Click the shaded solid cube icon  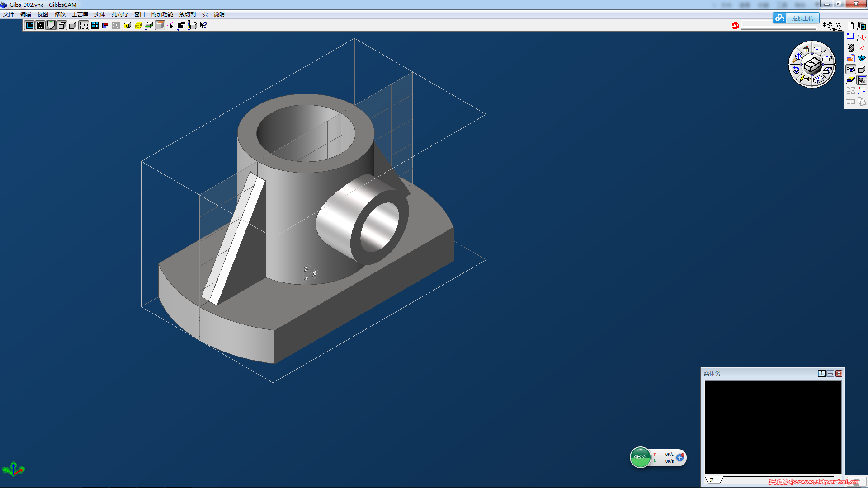[x=73, y=25]
